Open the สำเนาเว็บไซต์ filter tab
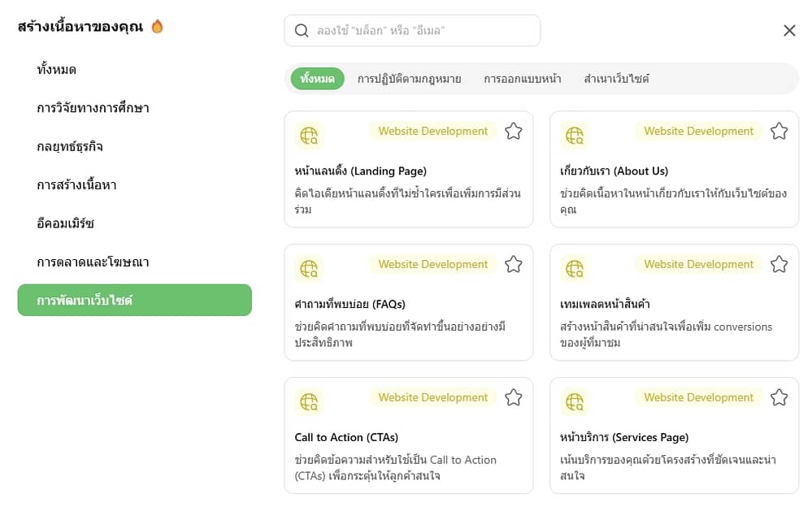The height and width of the screenshot is (511, 812). click(x=616, y=79)
